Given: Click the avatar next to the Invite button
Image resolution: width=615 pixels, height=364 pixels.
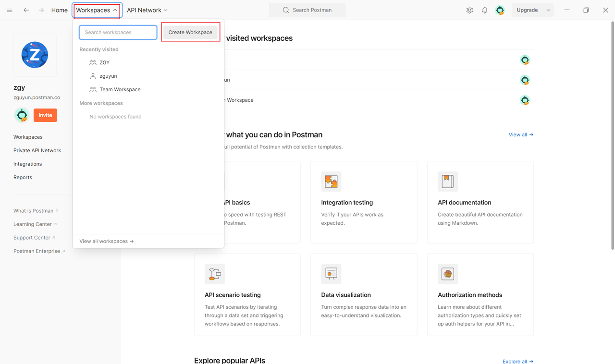Looking at the screenshot, I should [x=22, y=115].
